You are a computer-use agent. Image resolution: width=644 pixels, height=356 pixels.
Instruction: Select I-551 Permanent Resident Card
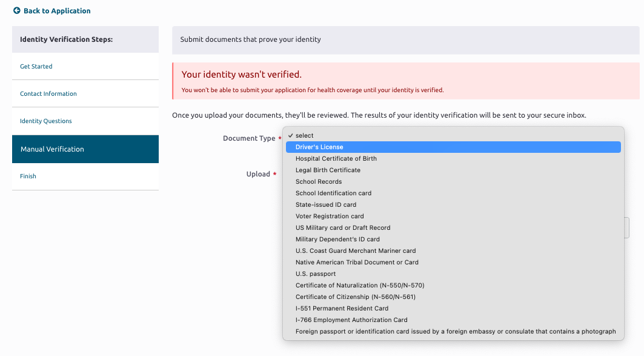(x=453, y=308)
